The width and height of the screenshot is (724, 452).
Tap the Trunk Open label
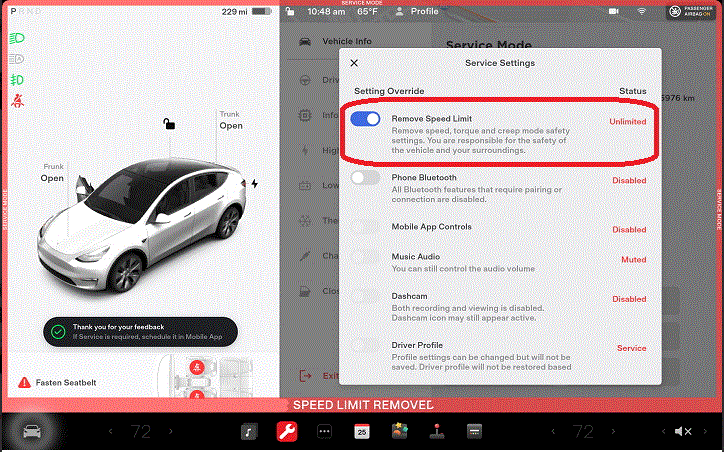(231, 120)
